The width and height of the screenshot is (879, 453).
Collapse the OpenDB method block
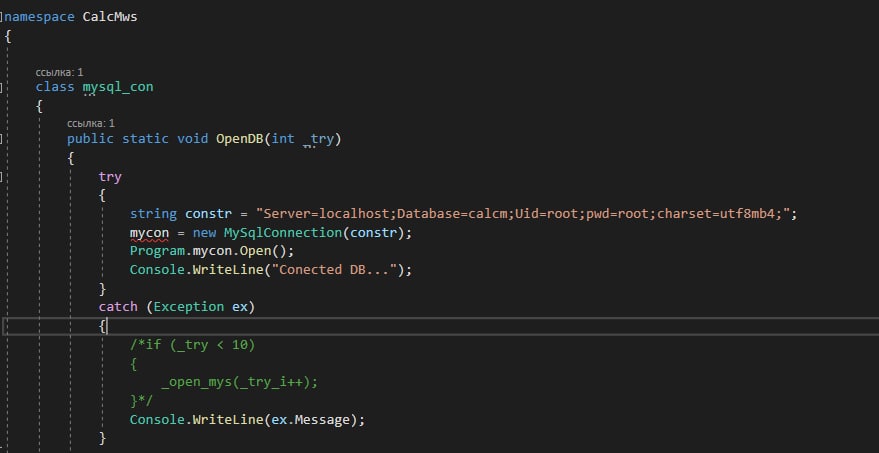click(2, 139)
